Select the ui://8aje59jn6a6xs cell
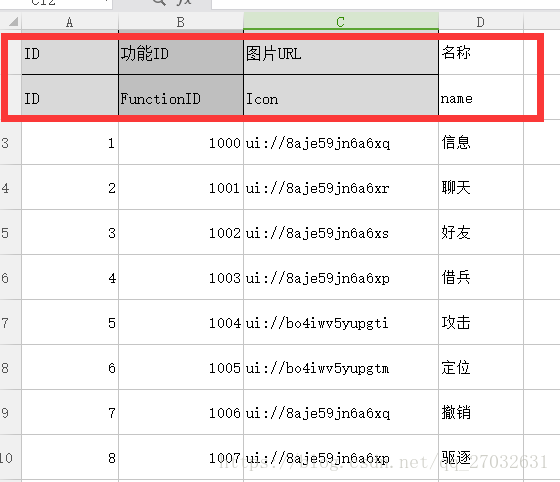The image size is (560, 482). coord(341,232)
